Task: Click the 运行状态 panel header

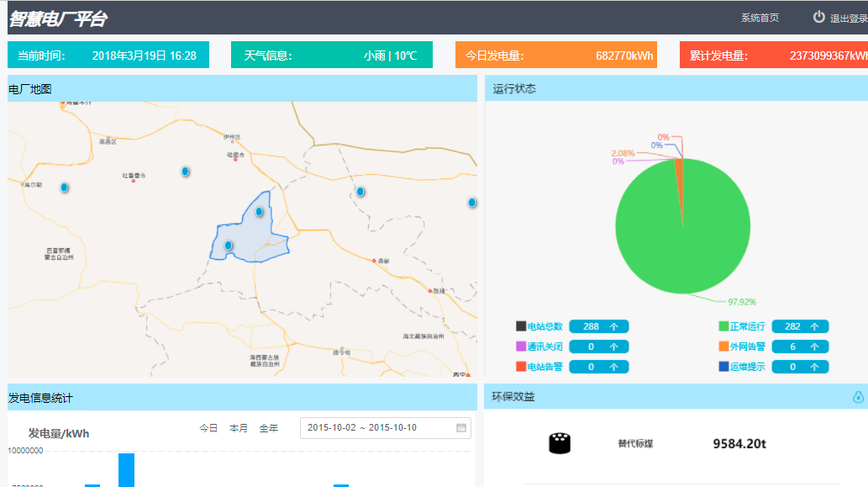Action: click(676, 88)
